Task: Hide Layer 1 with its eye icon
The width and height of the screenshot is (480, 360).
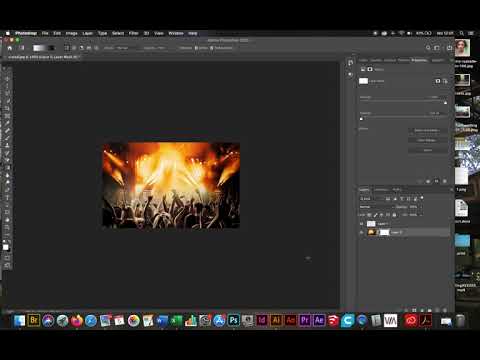Action: point(362,224)
